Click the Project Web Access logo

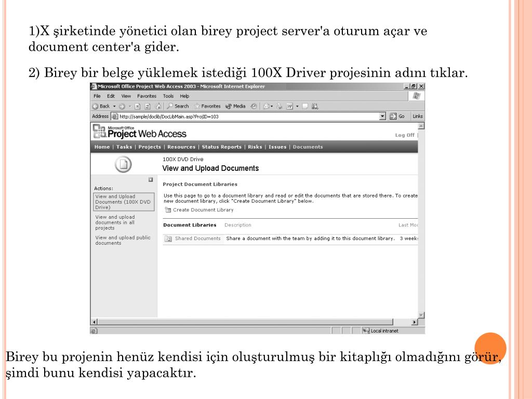point(139,131)
